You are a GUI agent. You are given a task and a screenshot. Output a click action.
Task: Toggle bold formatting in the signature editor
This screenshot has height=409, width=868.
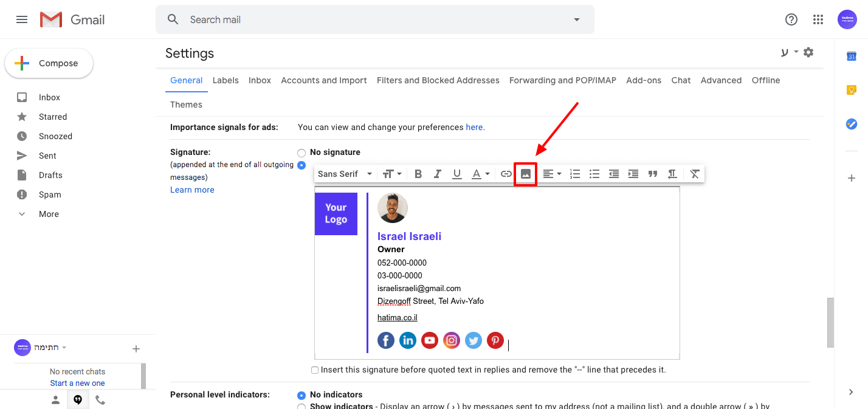click(x=418, y=174)
